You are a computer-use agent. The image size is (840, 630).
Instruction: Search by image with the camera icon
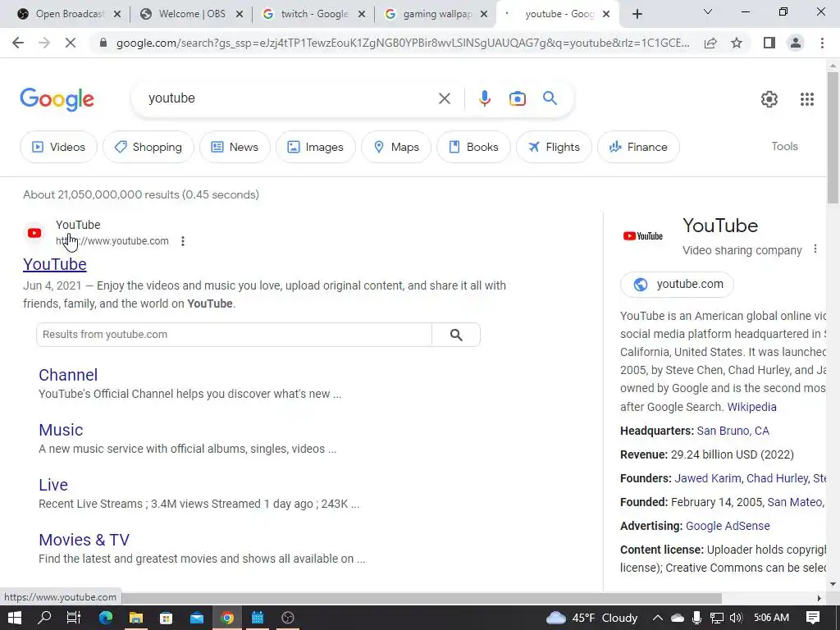click(x=517, y=98)
